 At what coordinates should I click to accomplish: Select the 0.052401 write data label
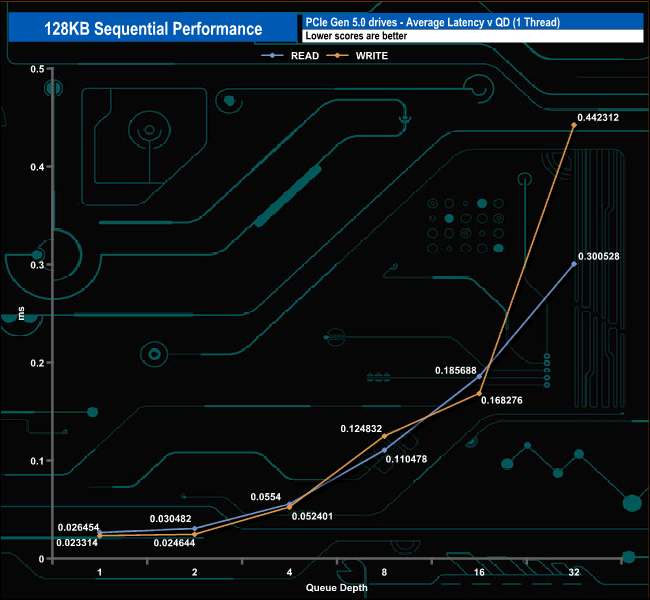point(312,516)
